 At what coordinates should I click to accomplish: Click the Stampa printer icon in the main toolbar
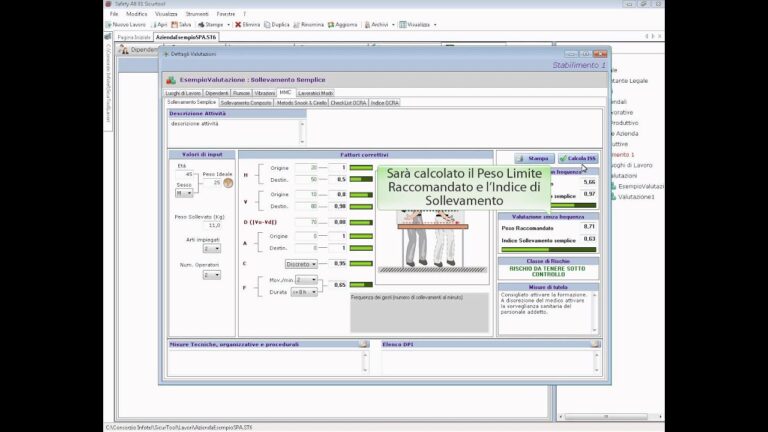click(x=201, y=24)
